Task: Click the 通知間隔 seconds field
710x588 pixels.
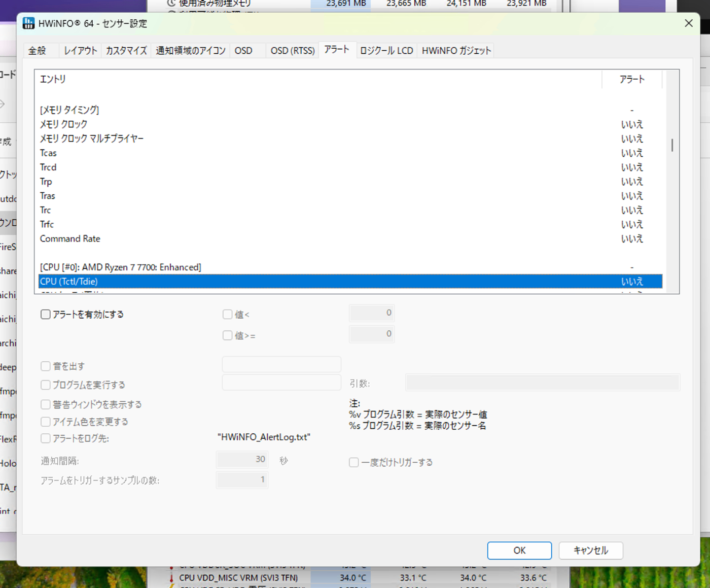Action: tap(242, 460)
